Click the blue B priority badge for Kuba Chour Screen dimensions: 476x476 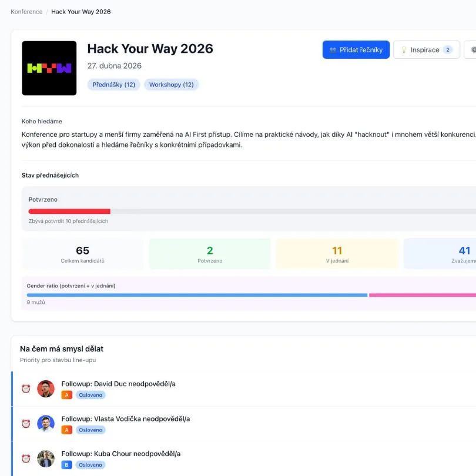click(x=66, y=465)
